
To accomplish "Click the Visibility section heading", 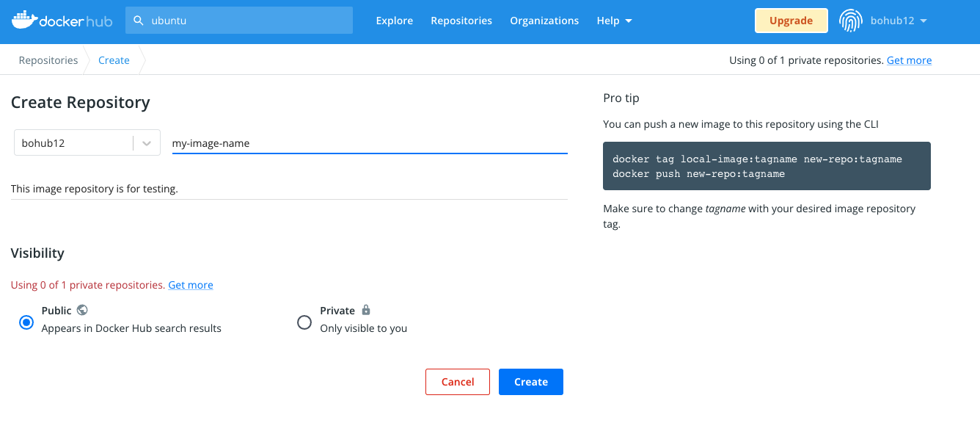I will pyautogui.click(x=37, y=253).
